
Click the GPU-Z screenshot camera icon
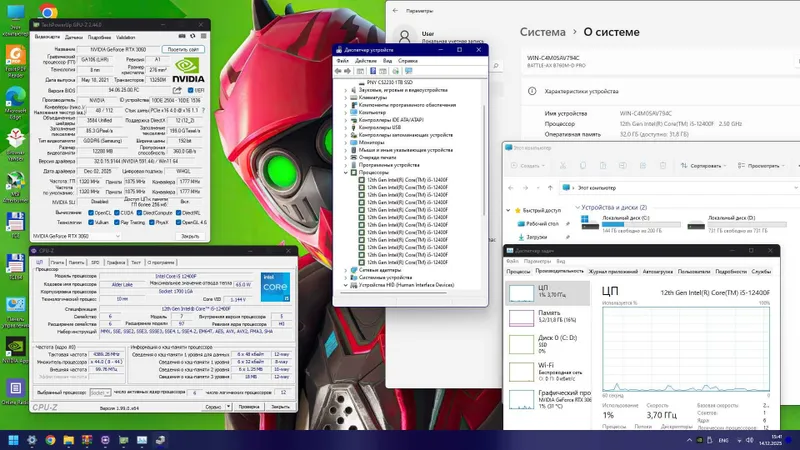(182, 37)
